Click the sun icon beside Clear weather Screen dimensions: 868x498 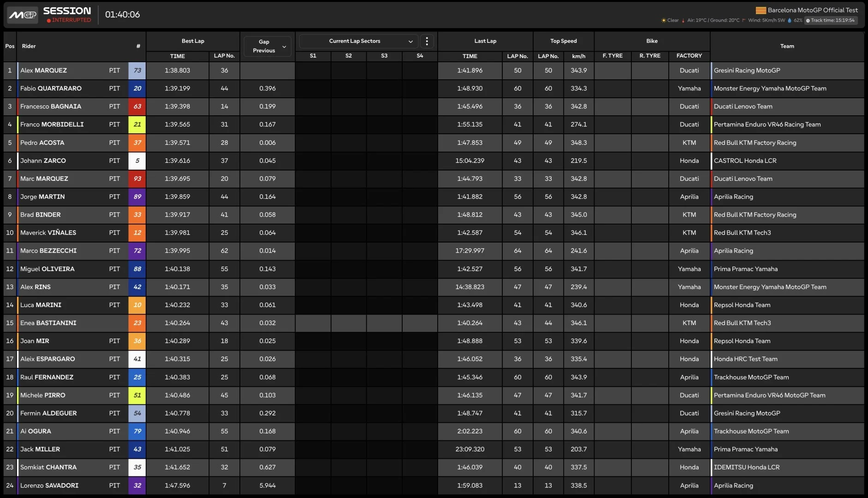pyautogui.click(x=664, y=20)
